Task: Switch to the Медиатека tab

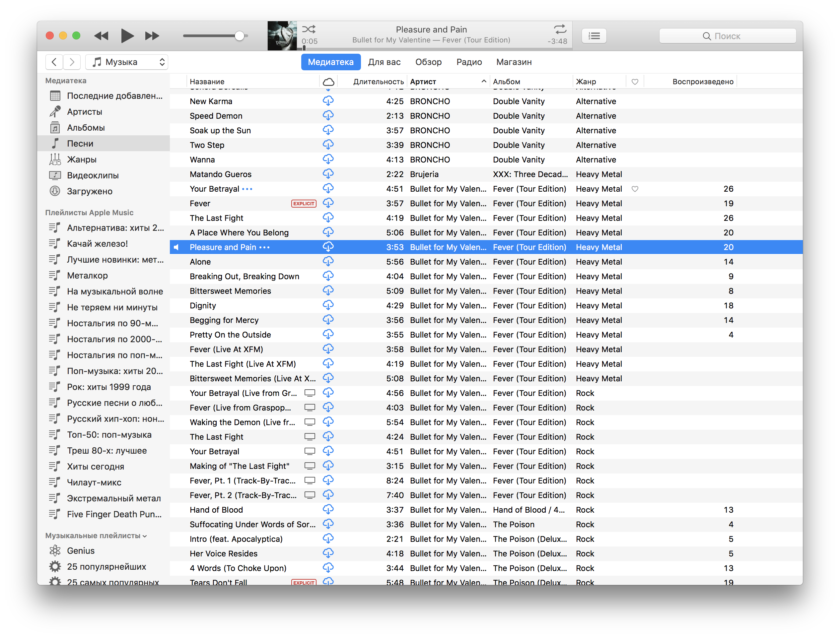Action: pos(330,62)
